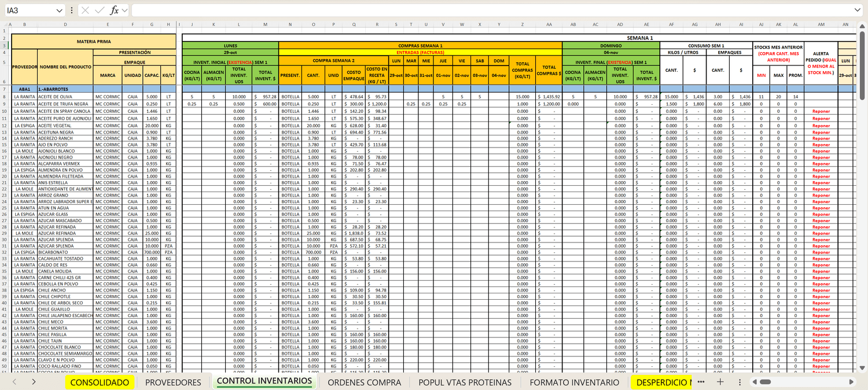Select the column D header
Screen dimensions: 868x390
(x=65, y=24)
